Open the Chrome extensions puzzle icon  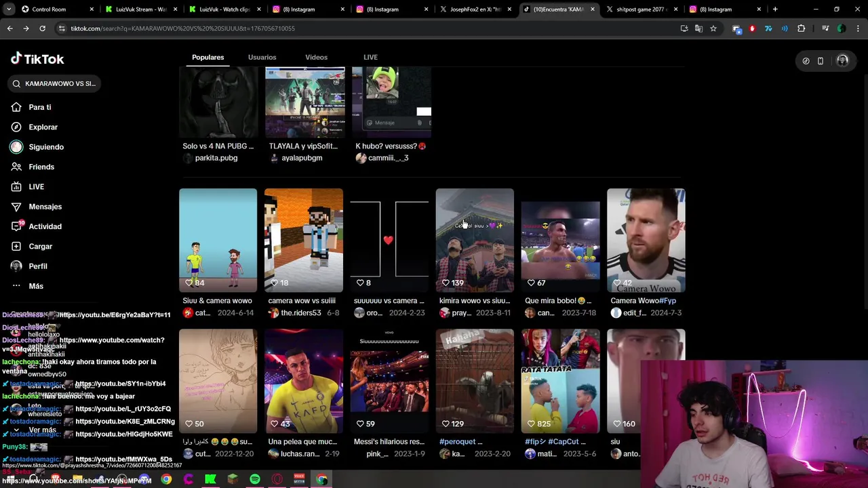(802, 28)
